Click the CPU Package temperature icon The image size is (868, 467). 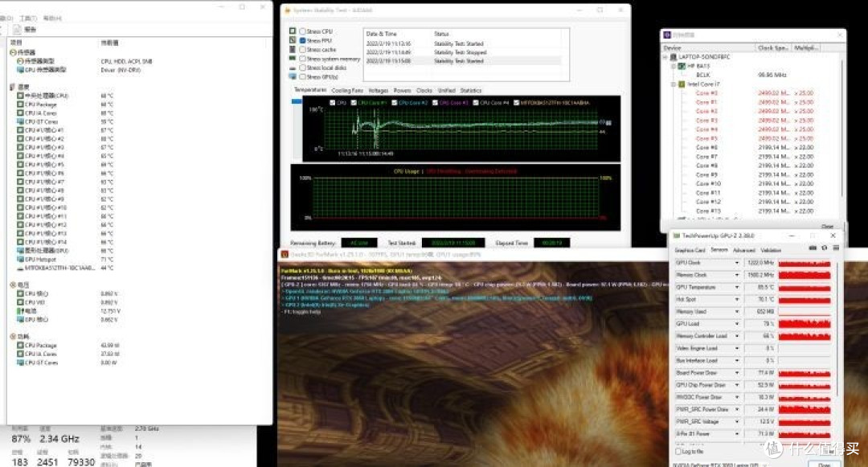[x=20, y=104]
